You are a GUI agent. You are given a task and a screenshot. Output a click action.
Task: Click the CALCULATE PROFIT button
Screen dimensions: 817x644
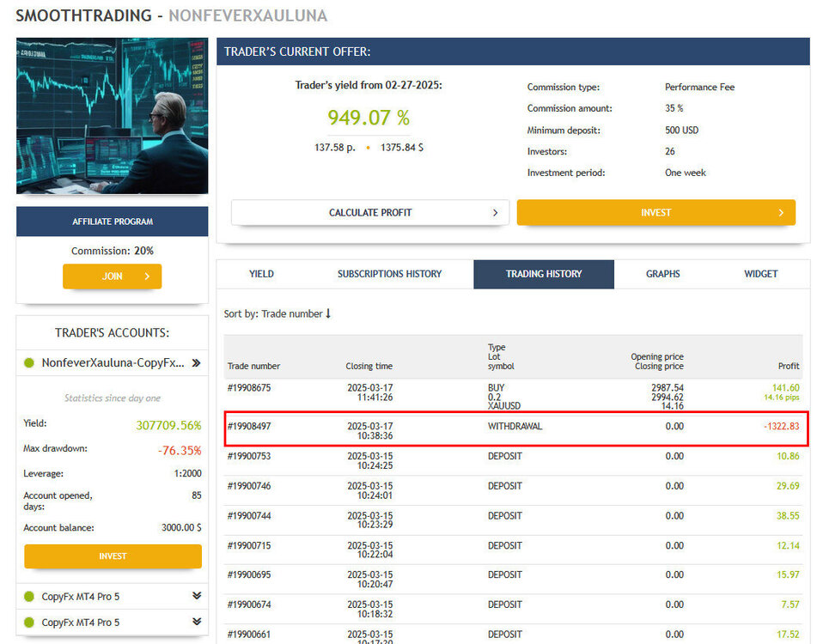pyautogui.click(x=370, y=212)
